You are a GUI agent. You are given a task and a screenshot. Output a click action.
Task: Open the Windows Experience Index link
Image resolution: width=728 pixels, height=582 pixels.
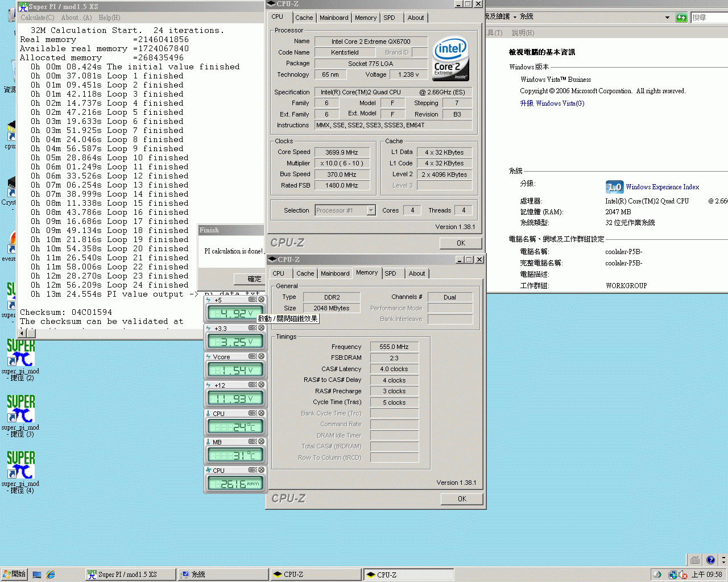coord(662,187)
